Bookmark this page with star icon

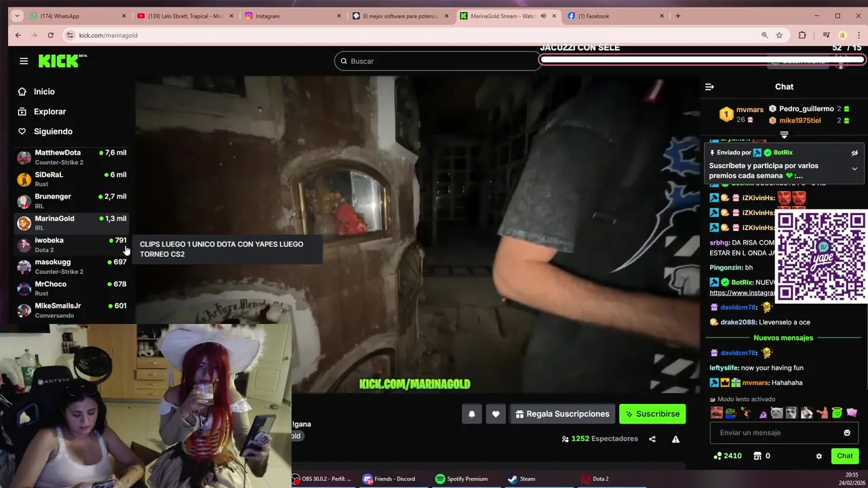point(779,35)
